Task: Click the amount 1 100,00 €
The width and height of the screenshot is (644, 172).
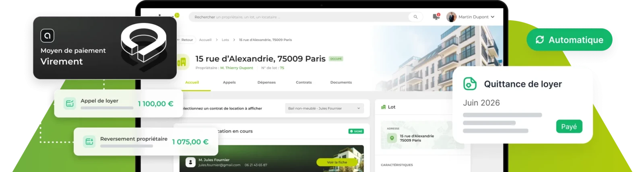Action: pyautogui.click(x=155, y=104)
